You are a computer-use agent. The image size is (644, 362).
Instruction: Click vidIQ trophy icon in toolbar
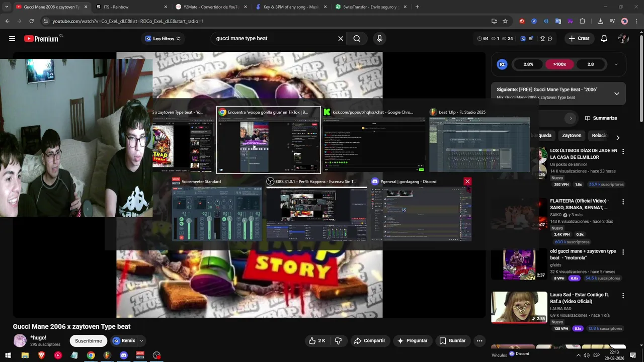tap(542, 38)
